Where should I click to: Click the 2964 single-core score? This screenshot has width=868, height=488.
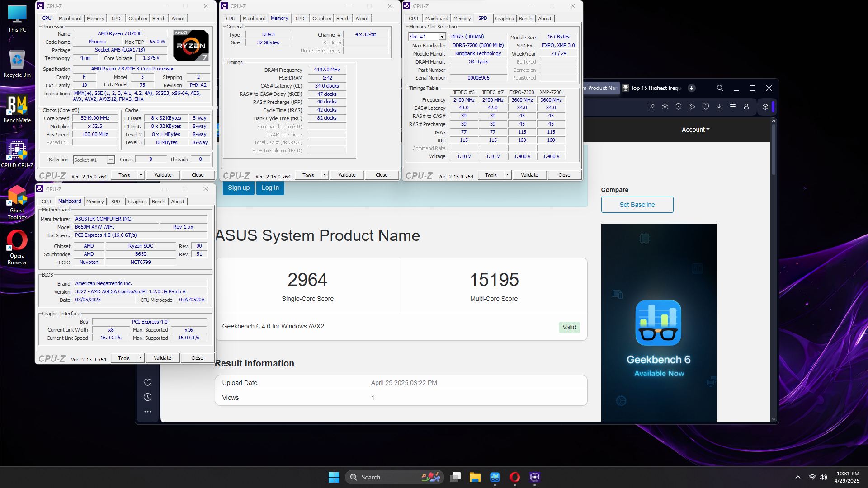click(307, 280)
